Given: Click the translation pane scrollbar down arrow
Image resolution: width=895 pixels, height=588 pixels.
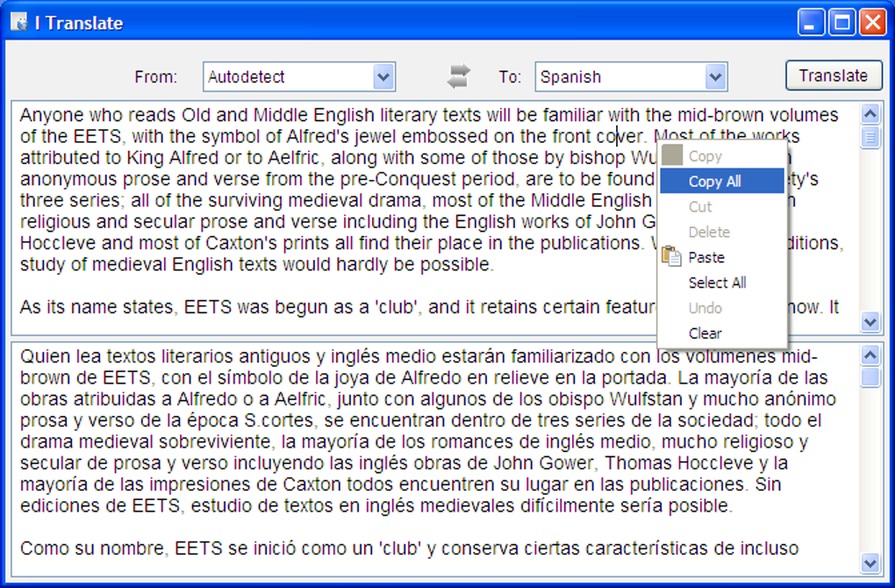Looking at the screenshot, I should [870, 563].
